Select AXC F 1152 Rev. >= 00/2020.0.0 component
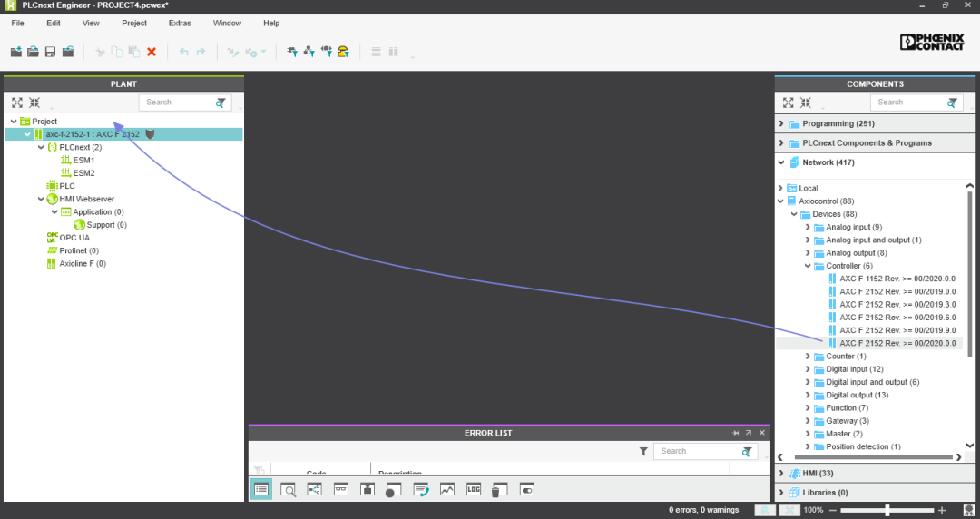Image resolution: width=980 pixels, height=519 pixels. (x=898, y=279)
